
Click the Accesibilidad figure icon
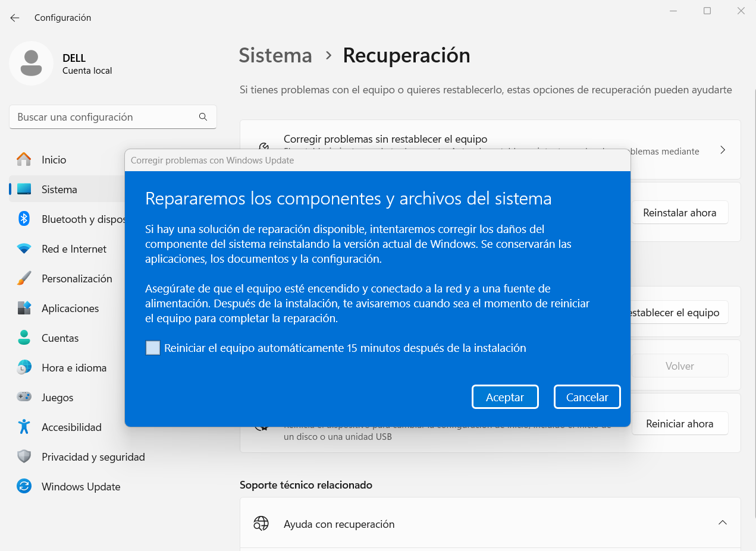pos(24,427)
